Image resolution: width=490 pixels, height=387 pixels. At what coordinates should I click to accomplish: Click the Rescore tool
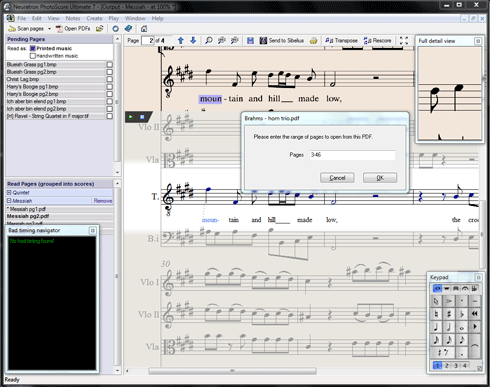[377, 41]
